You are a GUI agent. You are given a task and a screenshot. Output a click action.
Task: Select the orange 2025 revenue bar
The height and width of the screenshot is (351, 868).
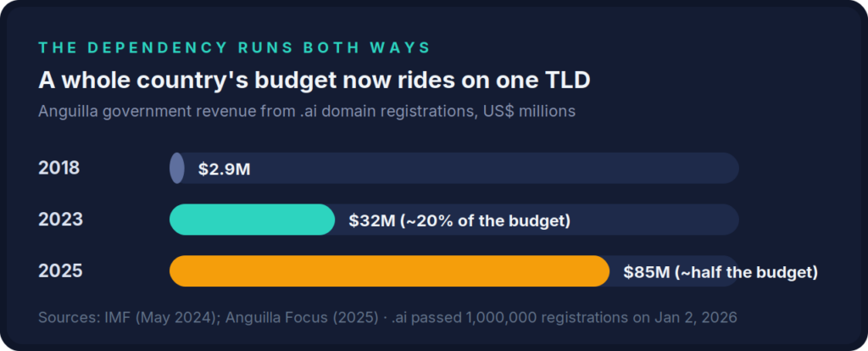pyautogui.click(x=389, y=270)
